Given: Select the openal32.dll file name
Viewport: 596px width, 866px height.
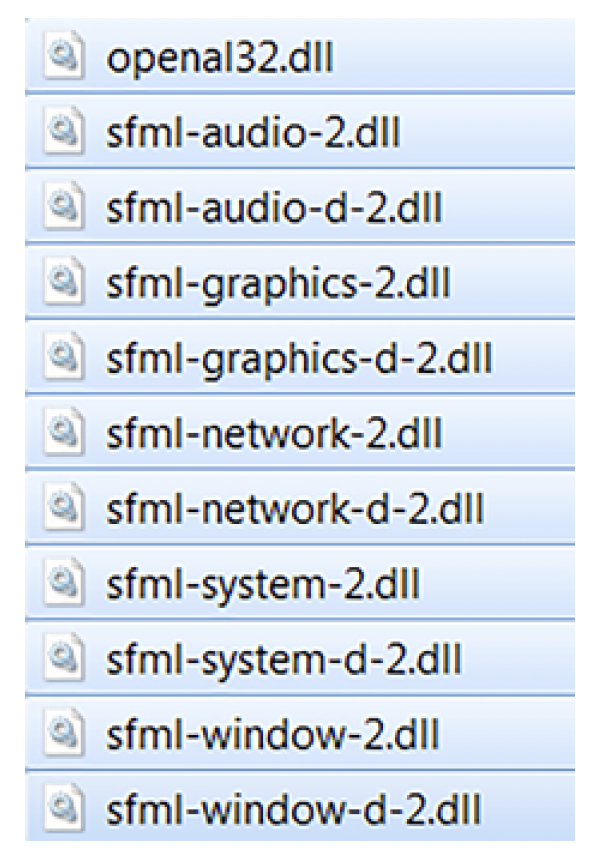Looking at the screenshot, I should 220,59.
